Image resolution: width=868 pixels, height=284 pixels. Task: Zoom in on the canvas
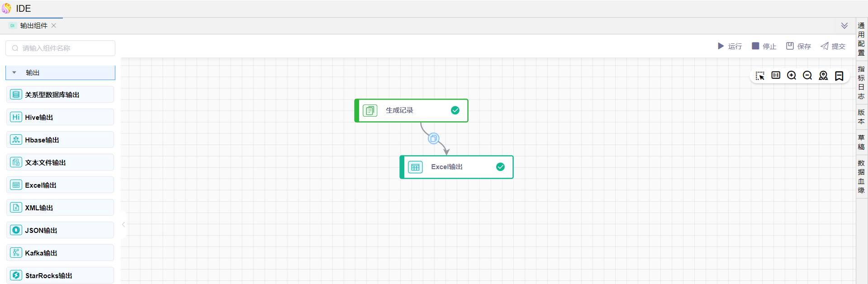point(792,76)
